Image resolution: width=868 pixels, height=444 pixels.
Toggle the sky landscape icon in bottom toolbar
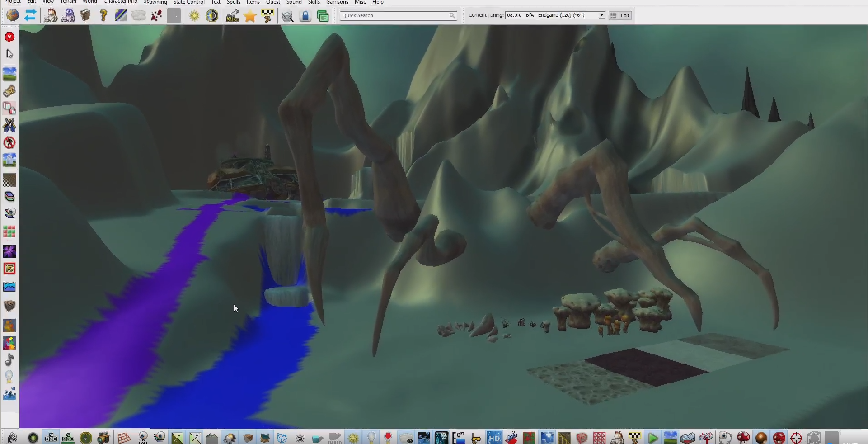pyautogui.click(x=671, y=438)
